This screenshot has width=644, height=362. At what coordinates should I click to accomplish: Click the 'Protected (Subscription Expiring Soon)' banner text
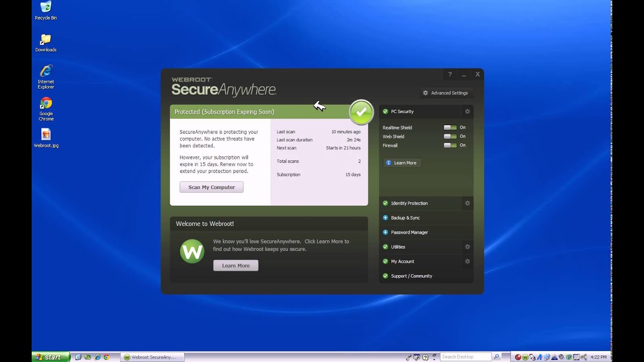click(x=224, y=112)
